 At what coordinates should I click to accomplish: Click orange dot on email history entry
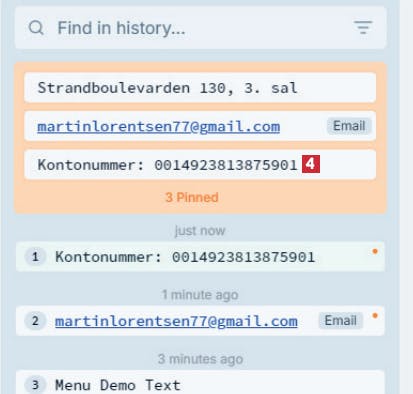coord(375,315)
